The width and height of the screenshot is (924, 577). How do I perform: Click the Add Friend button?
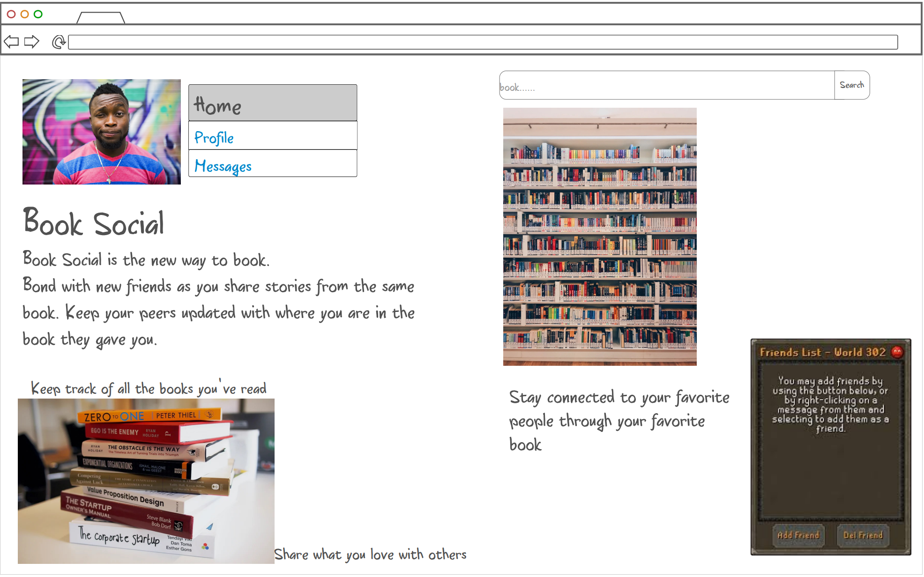click(798, 535)
